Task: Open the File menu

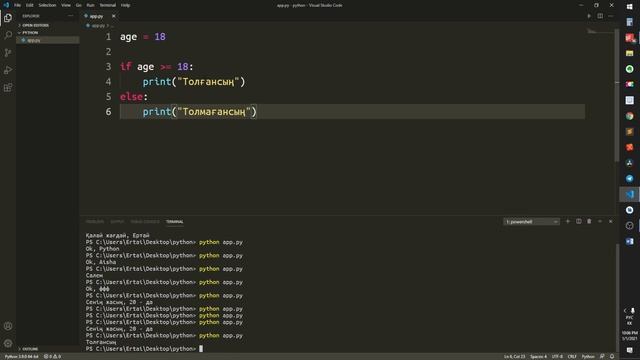Action: click(x=18, y=5)
